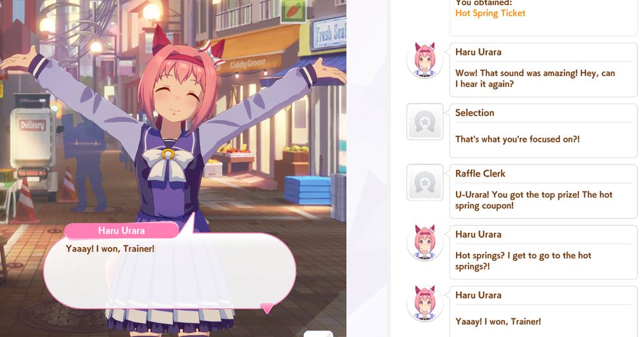
Task: Select the log entry "Hot springs? I get to go"
Action: pos(544,253)
